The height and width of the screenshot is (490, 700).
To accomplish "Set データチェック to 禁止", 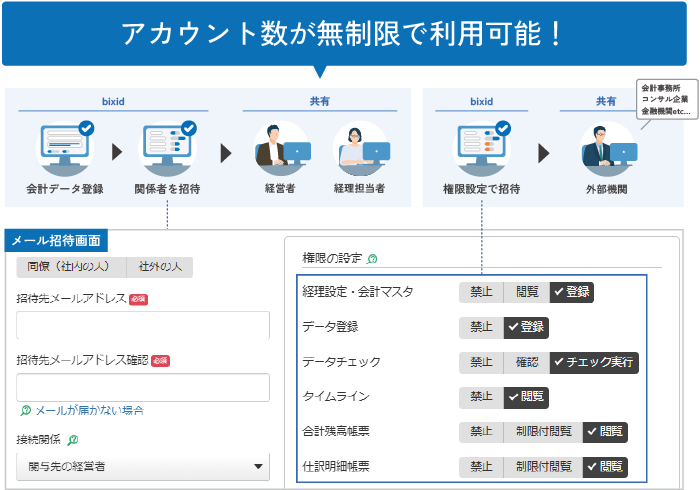I will (x=481, y=363).
